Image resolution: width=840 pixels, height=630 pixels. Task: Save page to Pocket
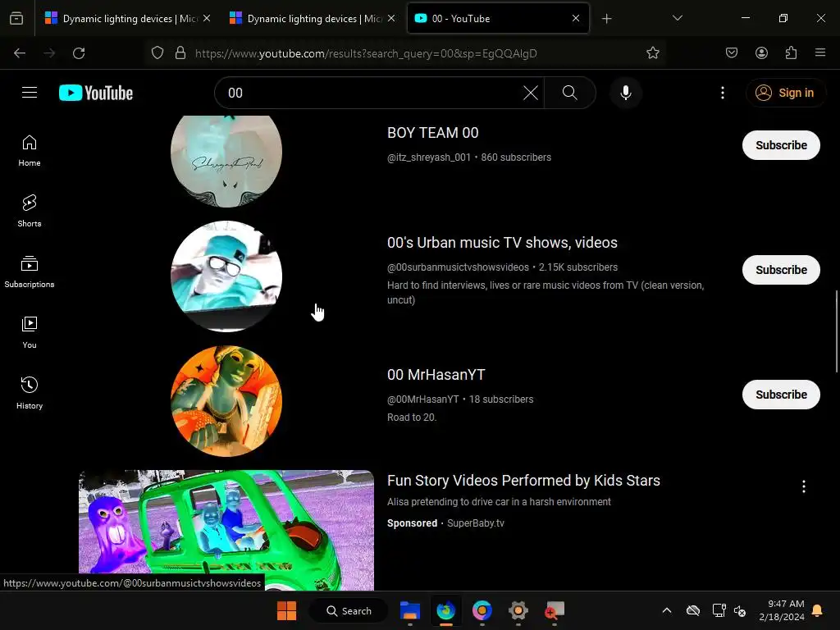click(x=732, y=53)
